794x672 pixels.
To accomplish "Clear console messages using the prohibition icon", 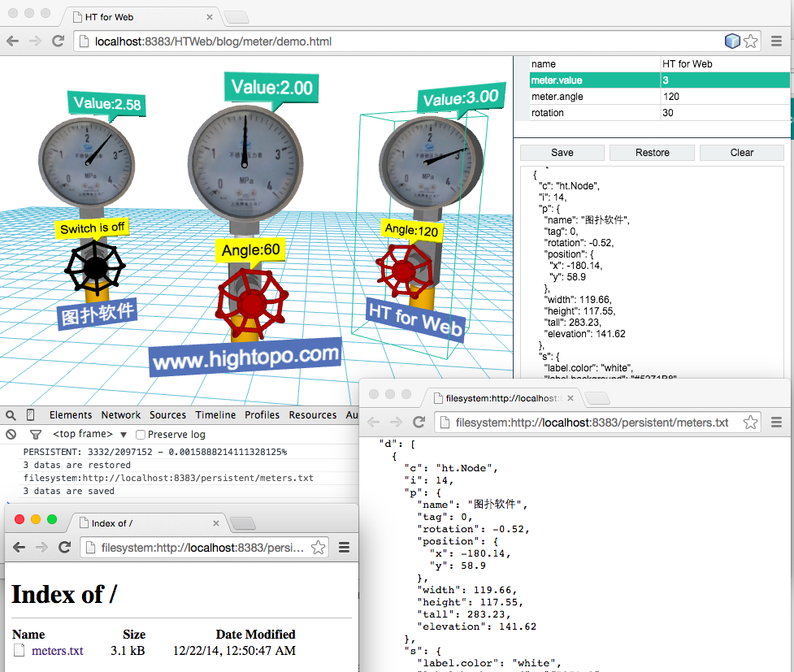I will click(11, 434).
